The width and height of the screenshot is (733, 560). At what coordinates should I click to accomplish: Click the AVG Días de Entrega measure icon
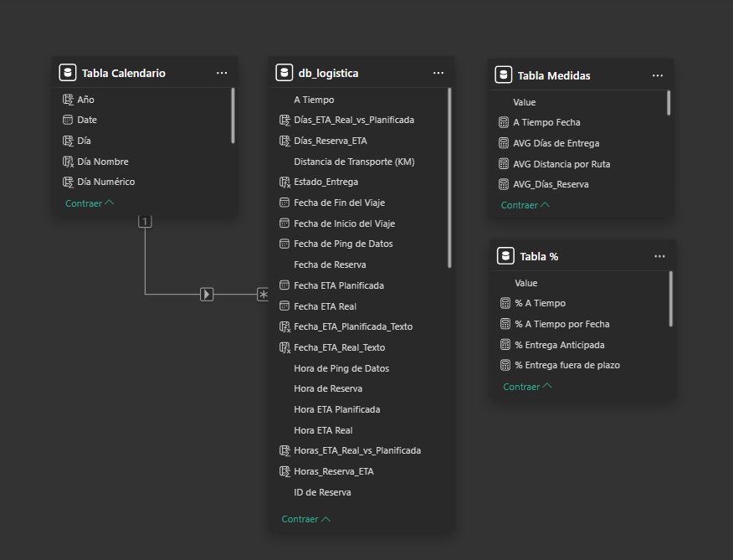click(504, 143)
